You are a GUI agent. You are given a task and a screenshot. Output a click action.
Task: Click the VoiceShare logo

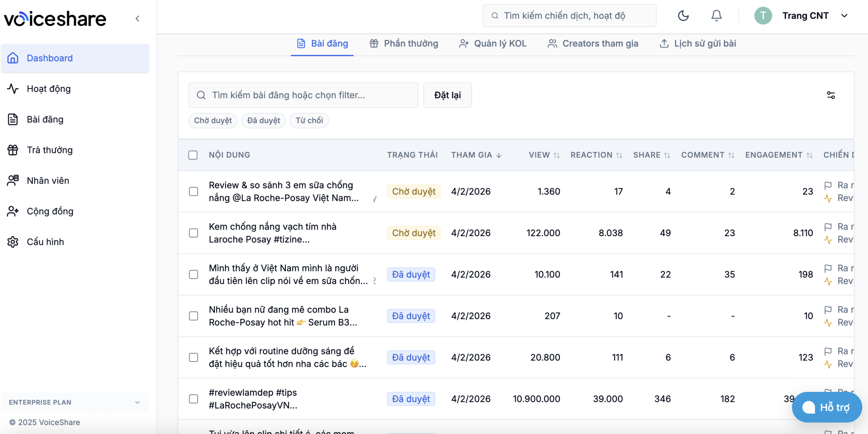pyautogui.click(x=55, y=19)
